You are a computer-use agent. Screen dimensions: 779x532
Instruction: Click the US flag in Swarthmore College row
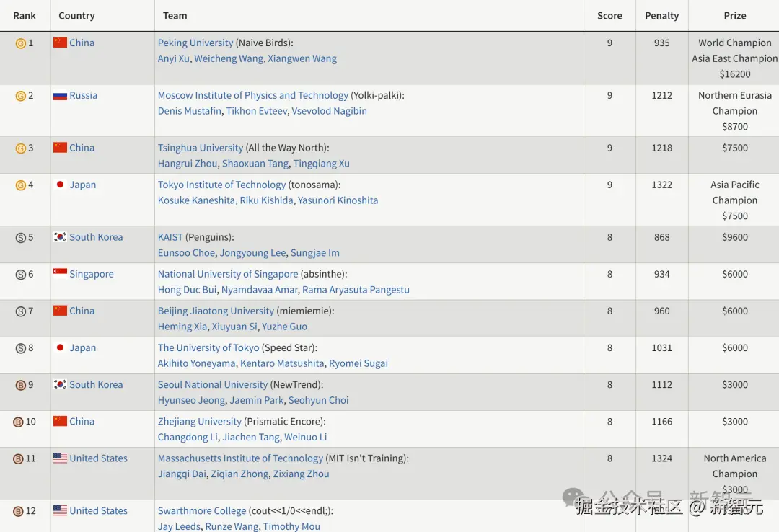[60, 510]
